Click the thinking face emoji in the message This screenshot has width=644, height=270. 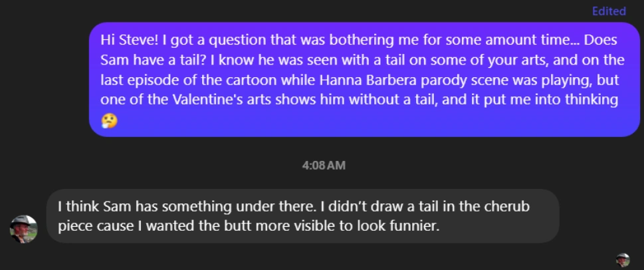pyautogui.click(x=108, y=121)
